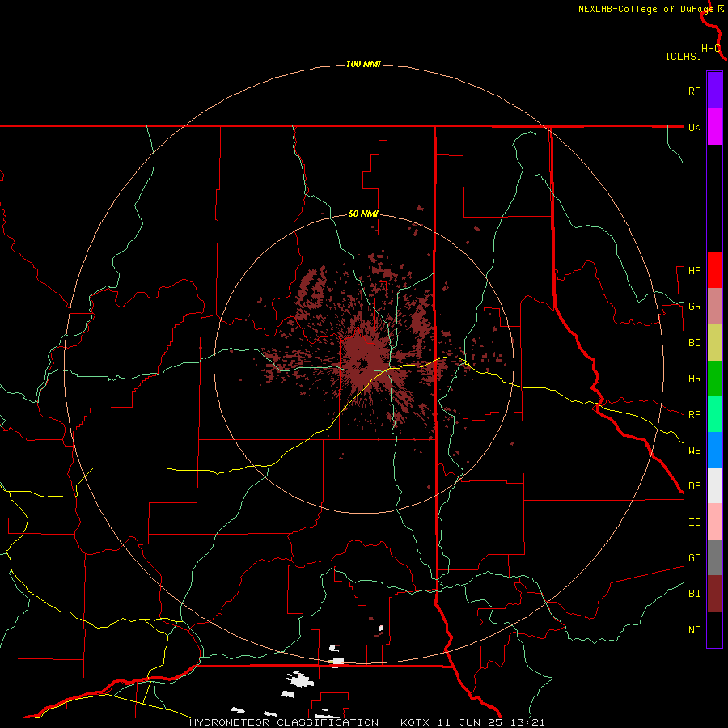Click the HA legend label
The image size is (728, 728).
(x=694, y=271)
